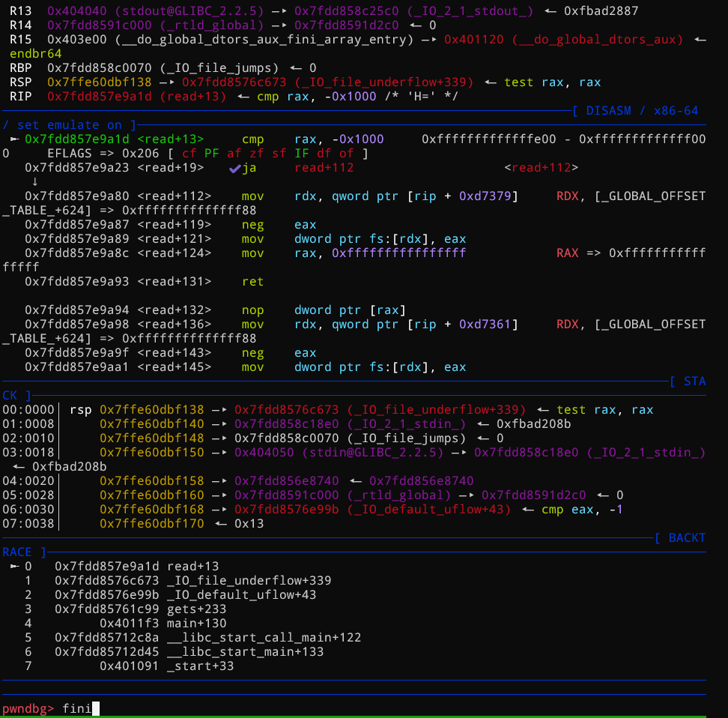Click the _rtld_global value in R14
Screen dimensions: 728x718
click(x=156, y=25)
